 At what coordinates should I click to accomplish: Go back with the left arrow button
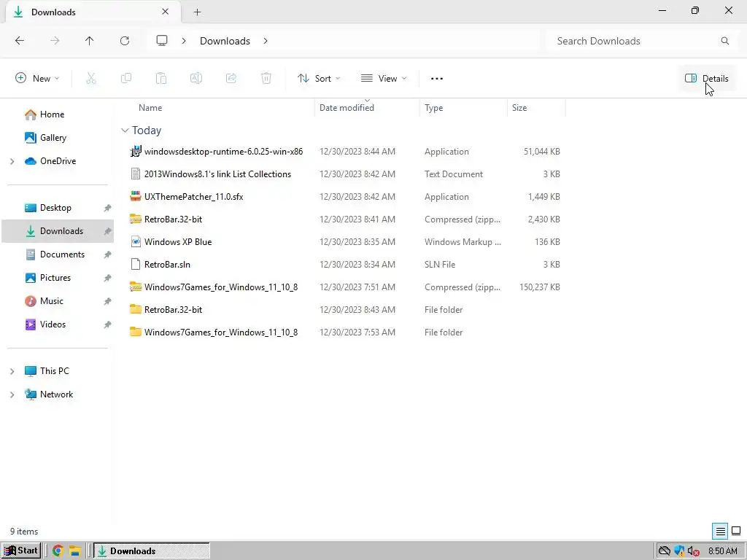[20, 41]
